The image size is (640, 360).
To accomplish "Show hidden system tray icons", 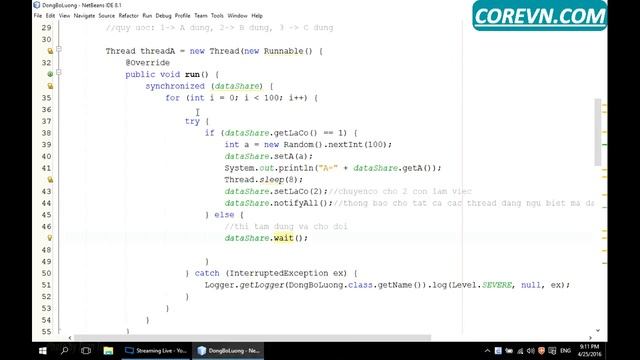I will click(487, 351).
